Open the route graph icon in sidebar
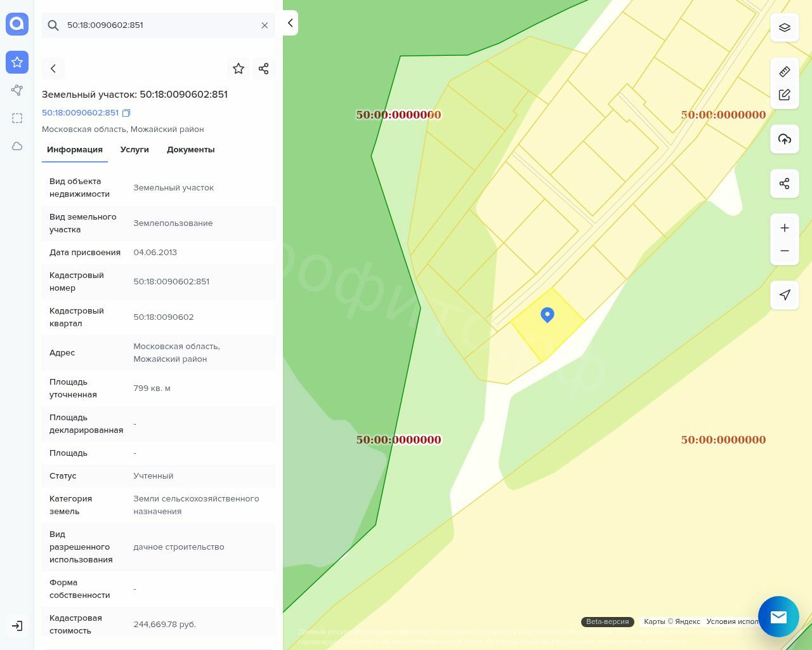 (x=17, y=90)
